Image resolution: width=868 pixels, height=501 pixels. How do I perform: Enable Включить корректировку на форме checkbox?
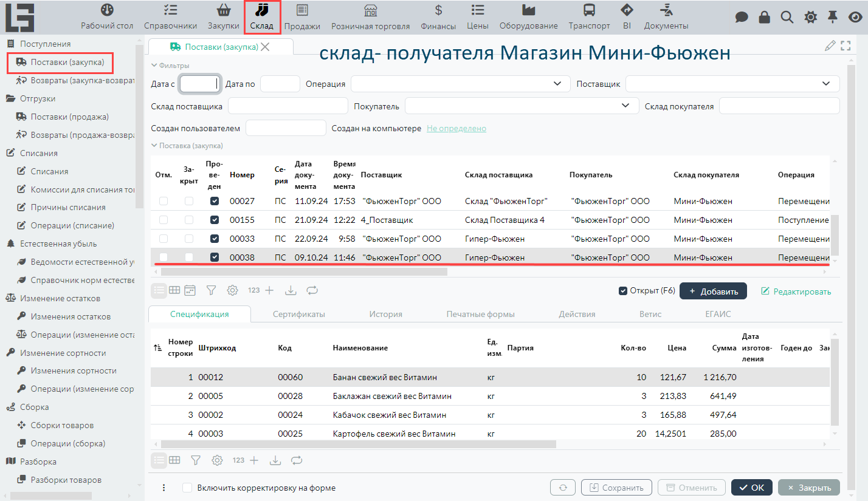coord(188,488)
